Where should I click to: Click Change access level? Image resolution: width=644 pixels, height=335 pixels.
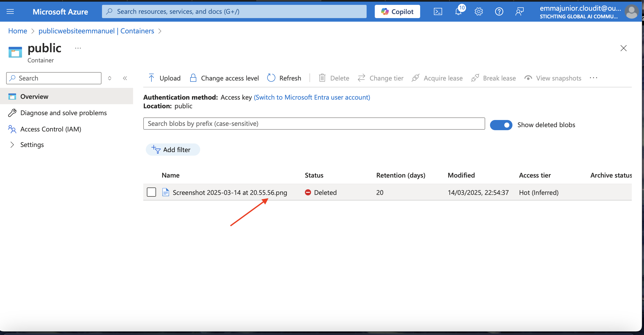(x=224, y=78)
